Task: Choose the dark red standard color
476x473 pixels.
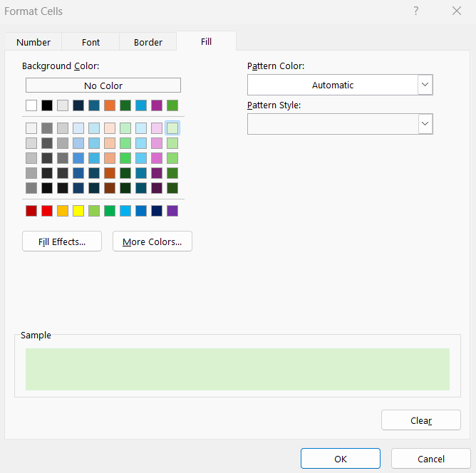Action: [31, 211]
